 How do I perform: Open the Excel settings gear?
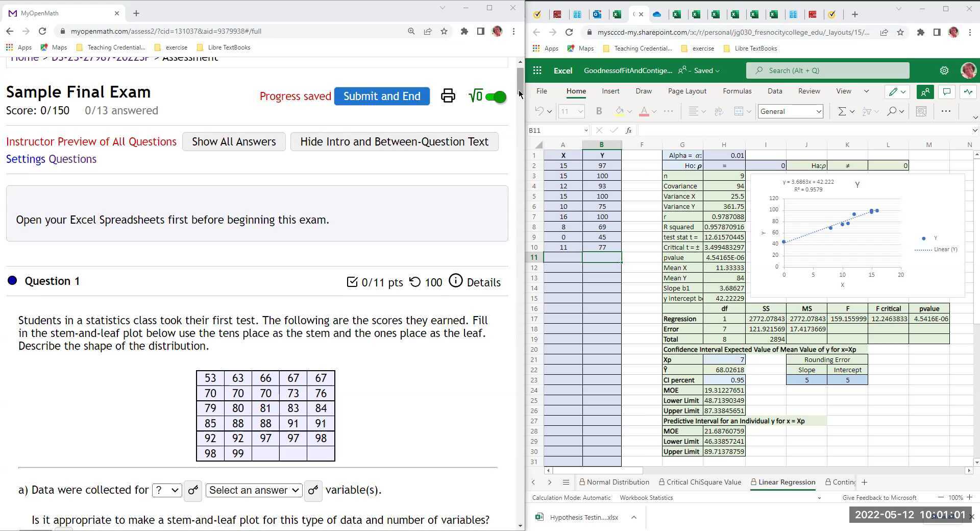pos(944,70)
